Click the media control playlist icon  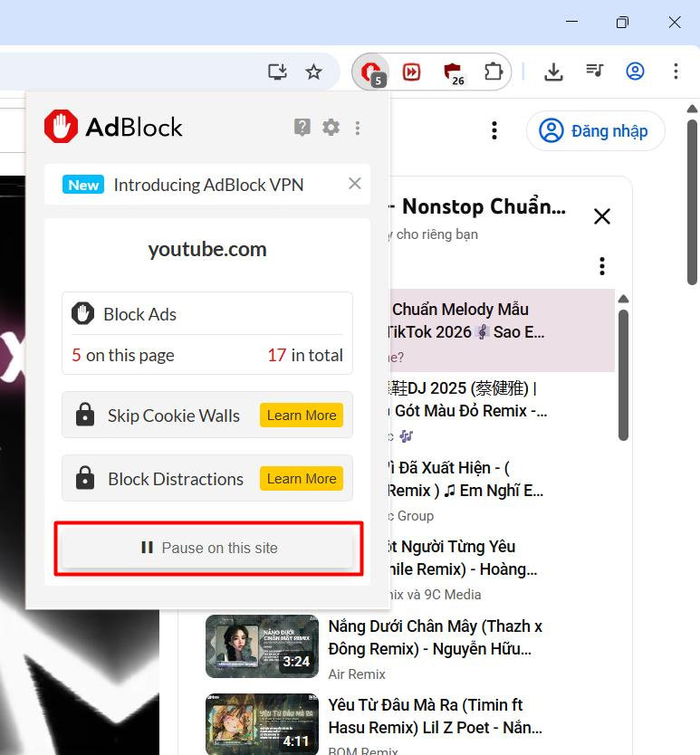click(594, 72)
